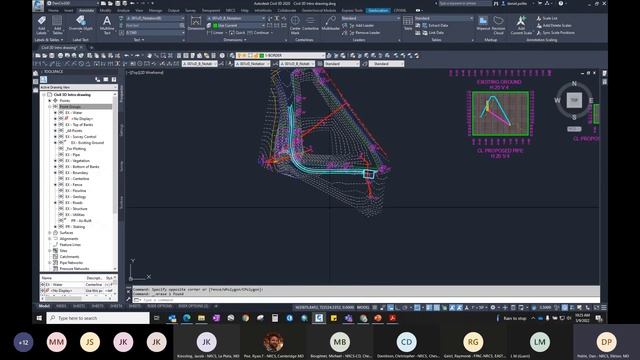Select EX - Centerline point group
The image size is (640, 360).
click(x=77, y=179)
